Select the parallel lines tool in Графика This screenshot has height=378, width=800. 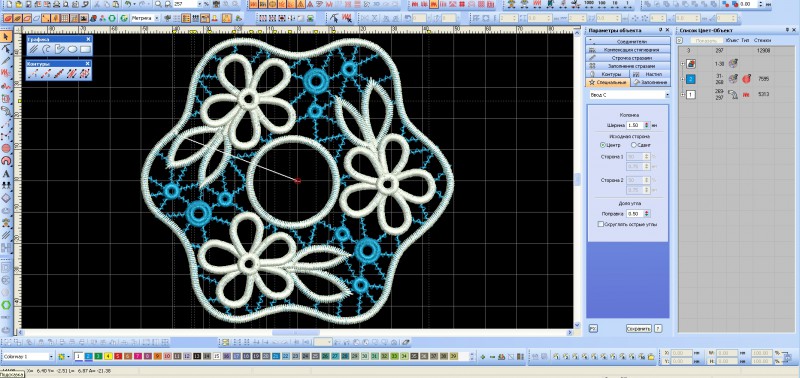[35, 49]
